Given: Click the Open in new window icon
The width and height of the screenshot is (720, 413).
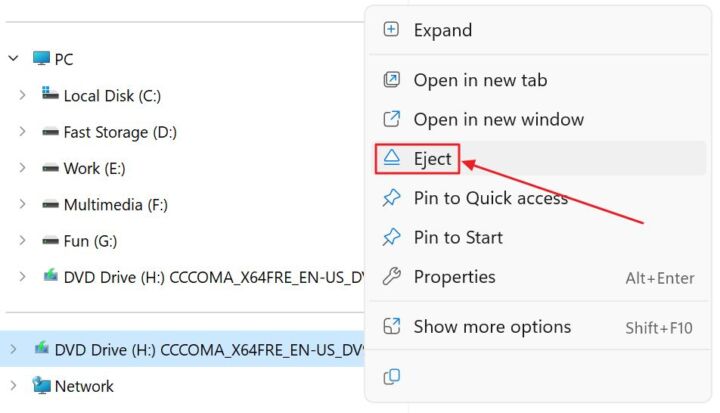Looking at the screenshot, I should (x=392, y=119).
